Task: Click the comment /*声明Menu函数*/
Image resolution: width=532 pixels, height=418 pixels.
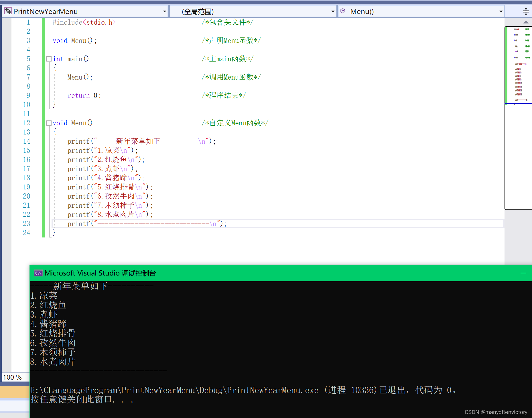Action: [231, 41]
